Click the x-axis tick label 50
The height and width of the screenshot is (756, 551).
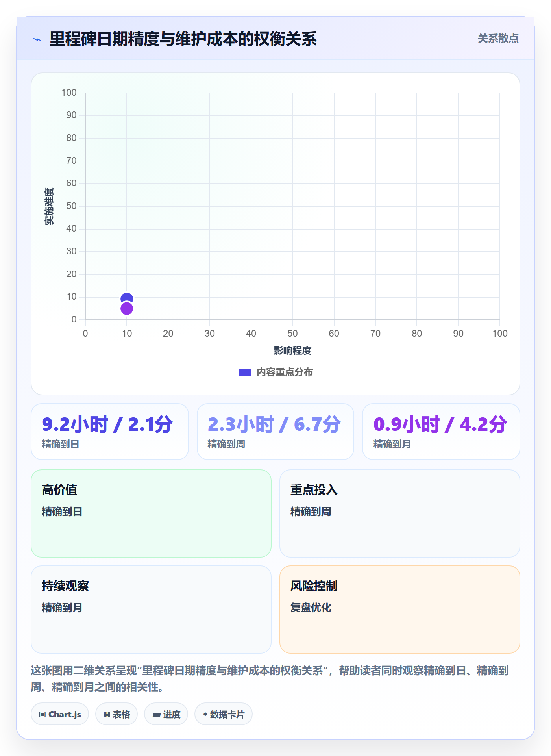coord(292,334)
